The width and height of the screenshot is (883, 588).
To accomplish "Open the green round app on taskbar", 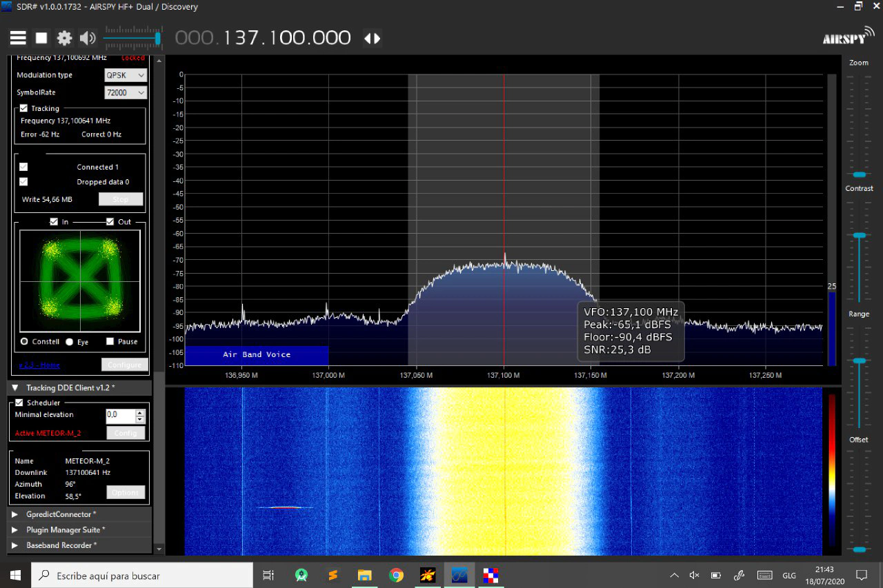I will point(301,575).
